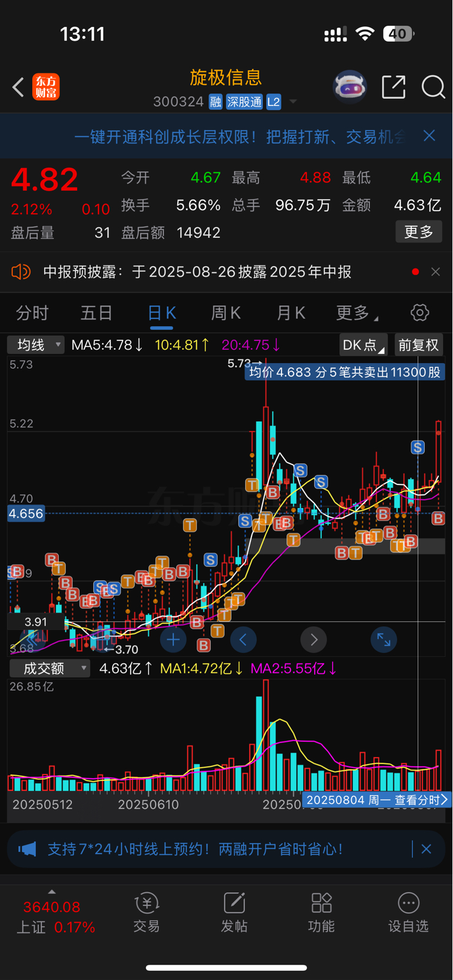
Task: Tap the share icon at top
Action: tap(394, 87)
